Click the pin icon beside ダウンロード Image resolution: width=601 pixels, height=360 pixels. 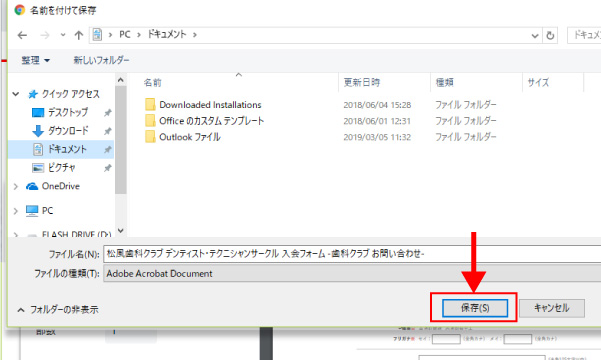[x=108, y=131]
